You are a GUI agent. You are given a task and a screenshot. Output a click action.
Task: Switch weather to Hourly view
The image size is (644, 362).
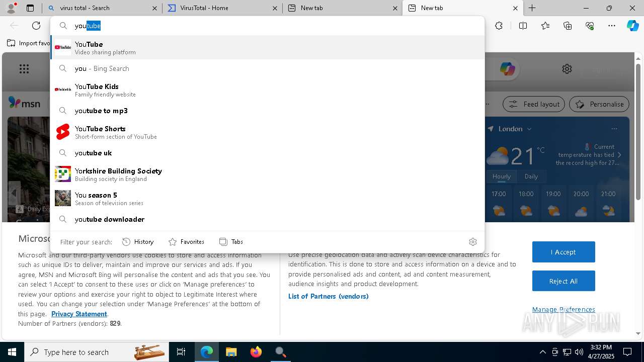click(x=502, y=176)
